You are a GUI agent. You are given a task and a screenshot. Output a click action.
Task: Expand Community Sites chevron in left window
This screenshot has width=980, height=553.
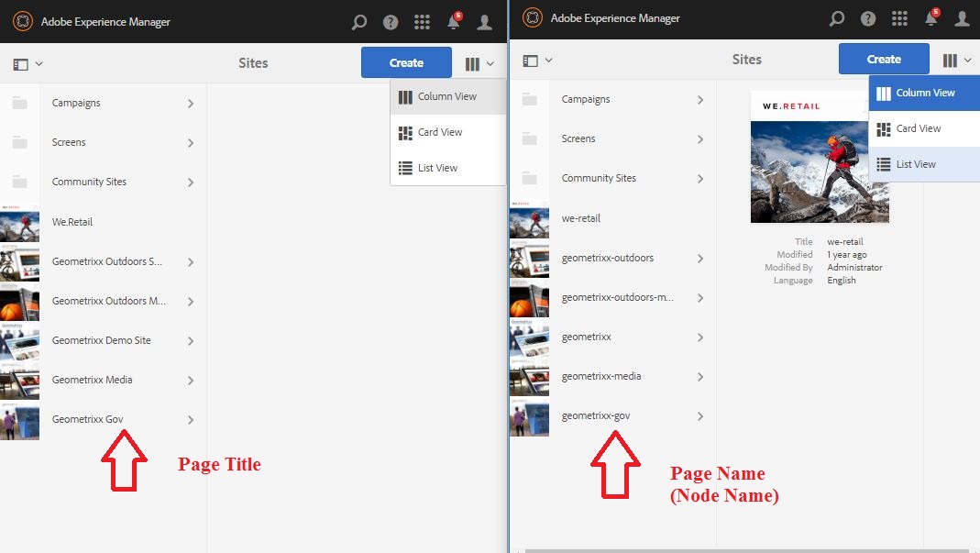point(191,182)
